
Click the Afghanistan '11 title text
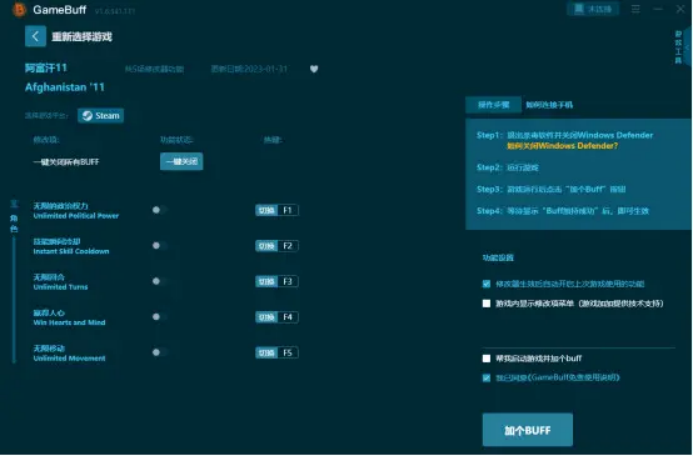(65, 88)
